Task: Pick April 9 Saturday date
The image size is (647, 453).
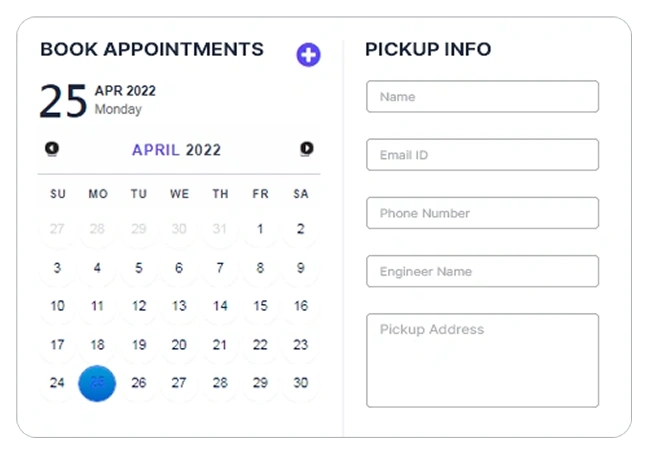Action: tap(300, 268)
